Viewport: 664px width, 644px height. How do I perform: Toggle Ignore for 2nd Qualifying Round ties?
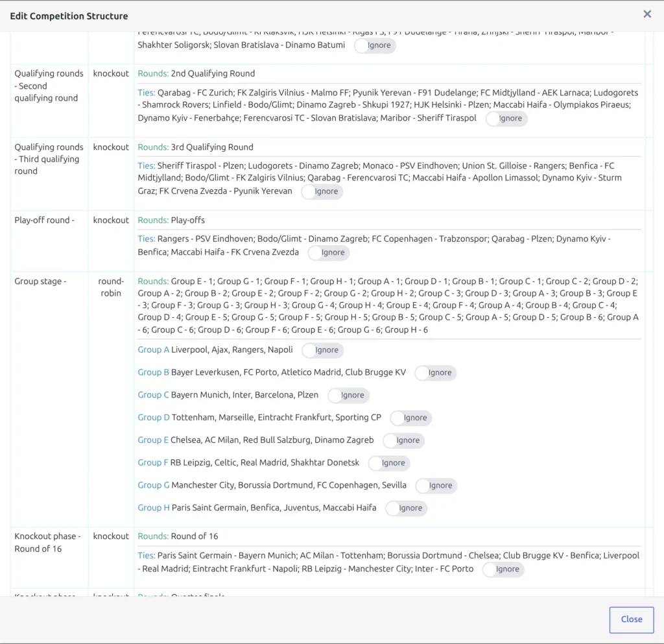pos(506,119)
